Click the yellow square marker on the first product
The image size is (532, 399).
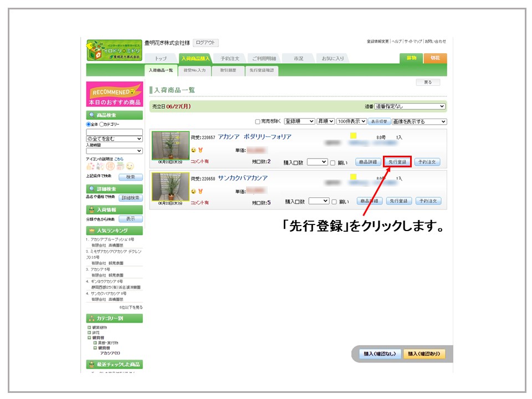(353, 136)
